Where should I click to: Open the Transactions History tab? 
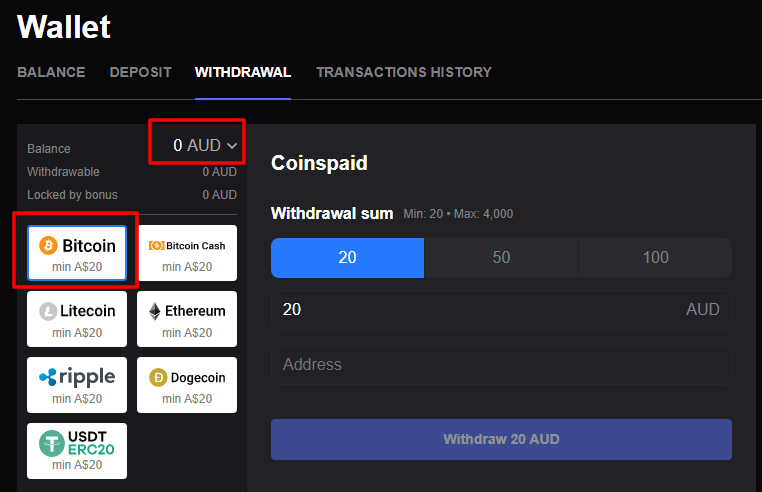pos(404,72)
